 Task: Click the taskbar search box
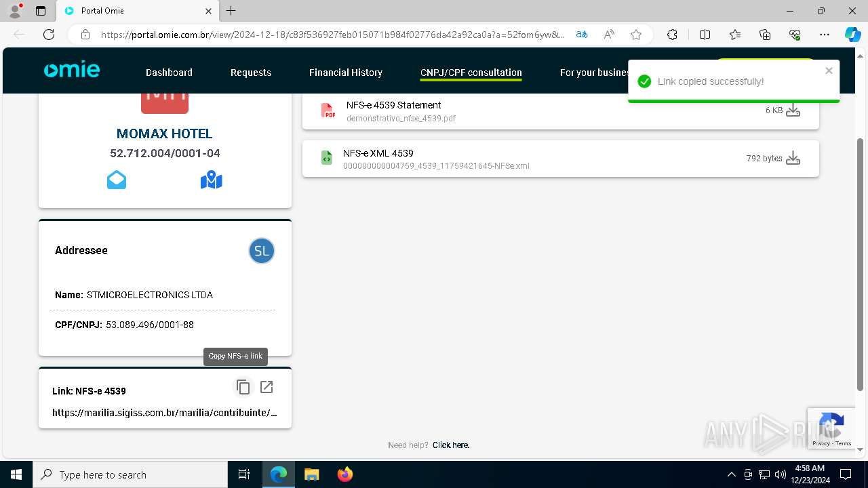pos(130,474)
